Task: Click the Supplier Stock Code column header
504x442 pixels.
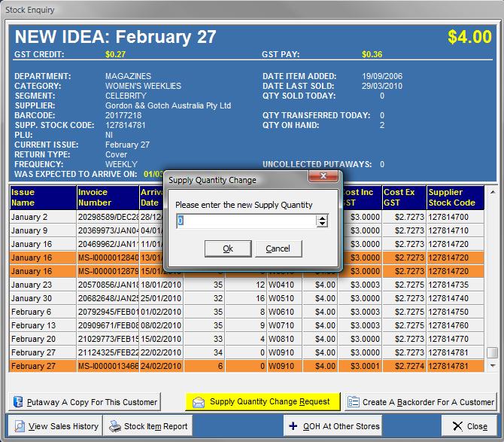Action: [x=454, y=197]
